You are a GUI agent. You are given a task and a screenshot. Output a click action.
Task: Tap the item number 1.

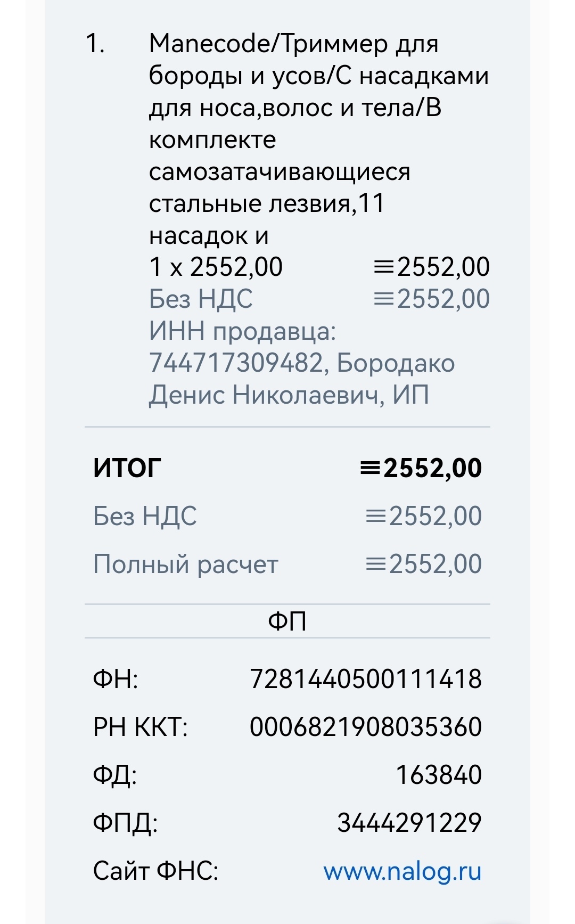click(x=95, y=44)
